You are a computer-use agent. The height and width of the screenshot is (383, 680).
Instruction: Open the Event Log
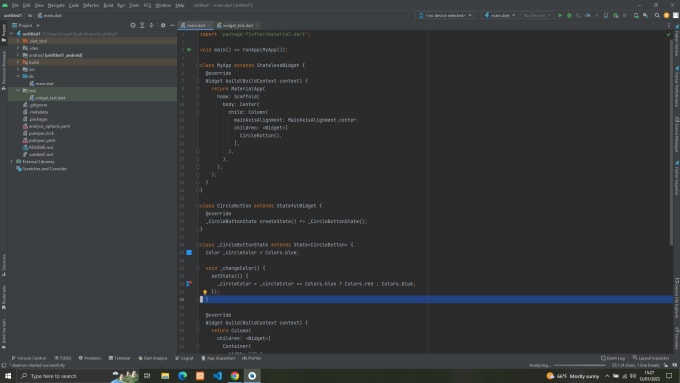click(x=613, y=358)
